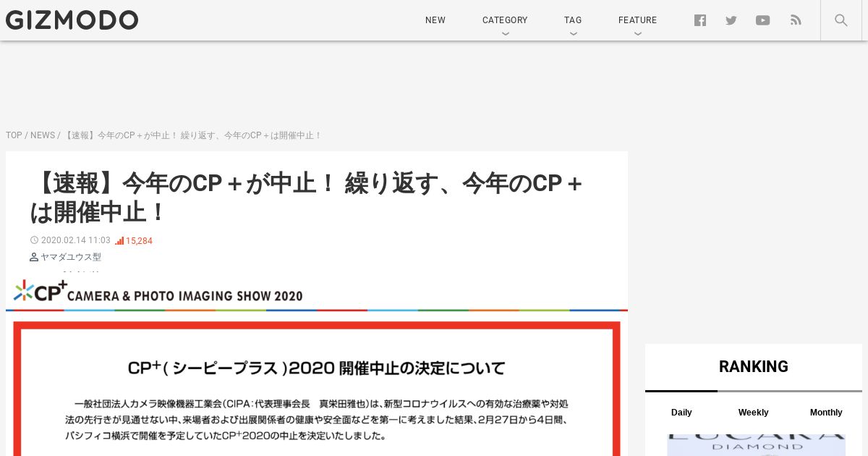Click the clock icon beside publish date

click(34, 240)
